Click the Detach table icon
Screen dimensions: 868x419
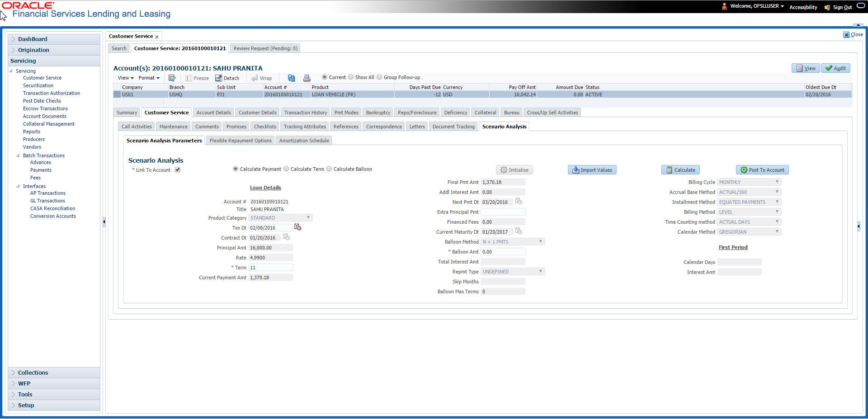pyautogui.click(x=218, y=78)
